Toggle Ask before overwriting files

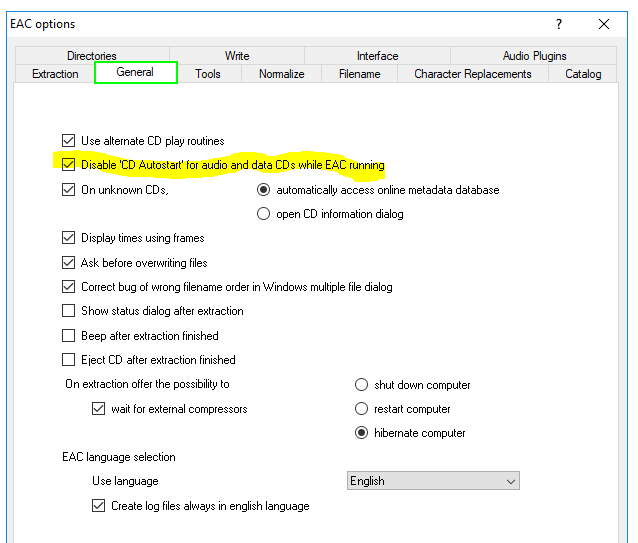(x=68, y=263)
